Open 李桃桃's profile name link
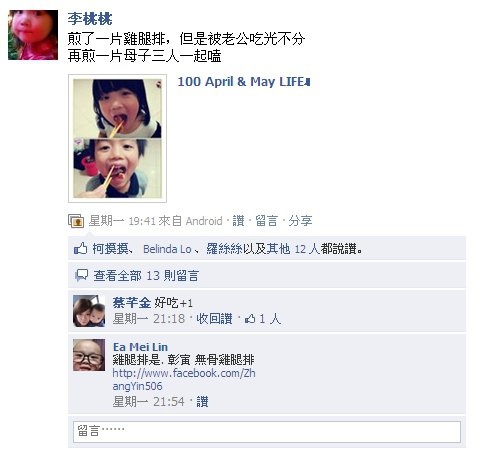The height and width of the screenshot is (452, 490). pyautogui.click(x=90, y=19)
